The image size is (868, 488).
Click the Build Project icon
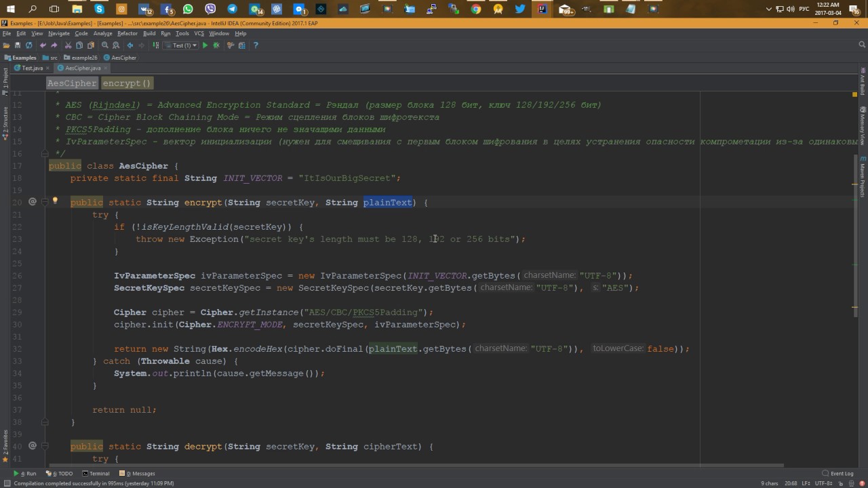pyautogui.click(x=156, y=45)
